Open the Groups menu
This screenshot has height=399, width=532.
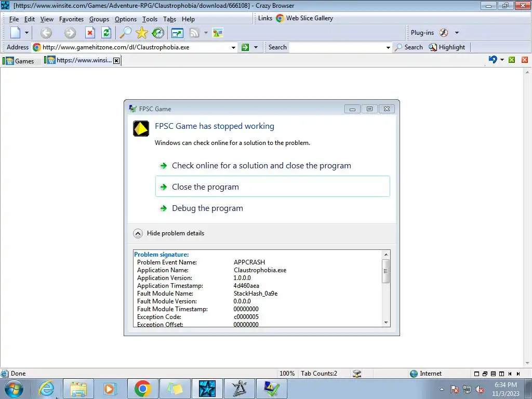click(99, 19)
